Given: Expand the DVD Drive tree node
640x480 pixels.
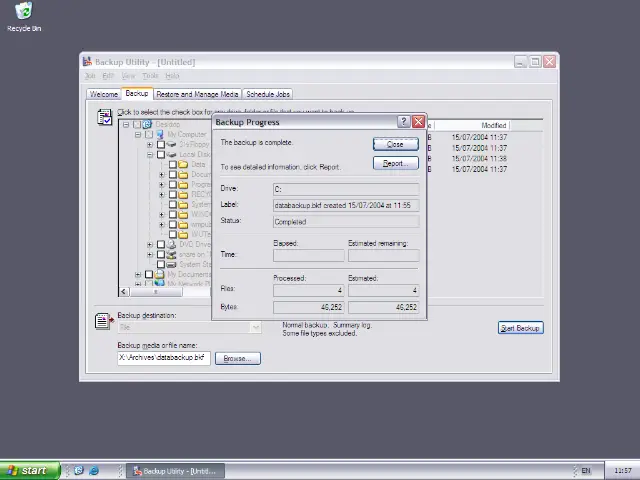Looking at the screenshot, I should [x=150, y=244].
